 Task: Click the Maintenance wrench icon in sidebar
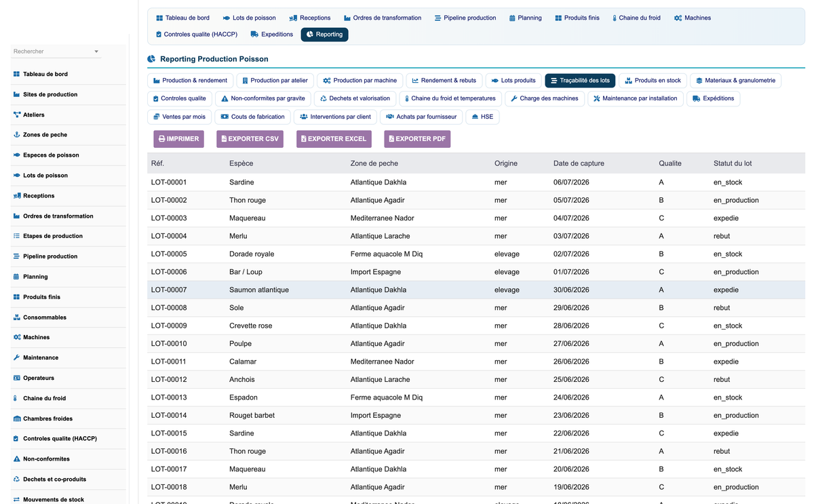coord(17,357)
